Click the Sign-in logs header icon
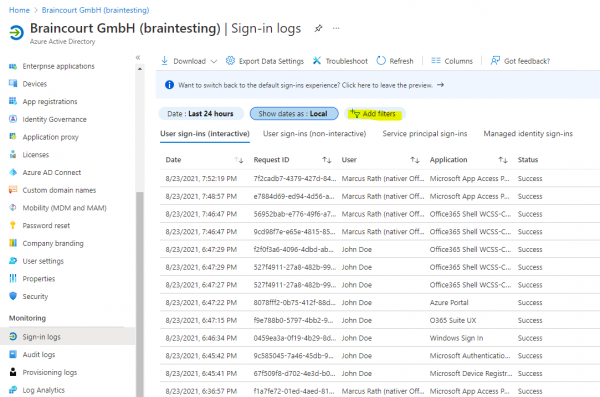Image resolution: width=600 pixels, height=397 pixels. [16, 33]
